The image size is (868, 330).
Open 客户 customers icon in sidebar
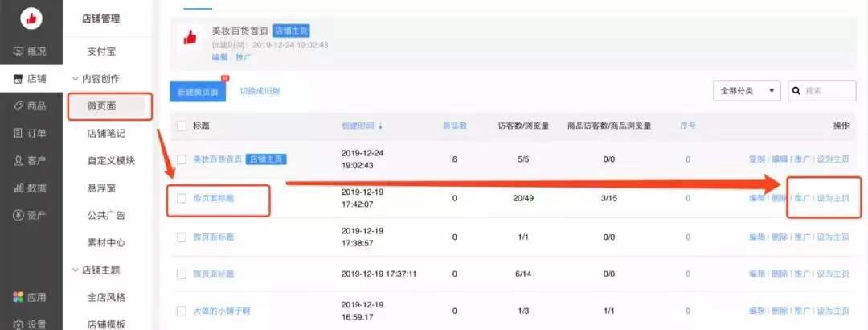tap(18, 161)
